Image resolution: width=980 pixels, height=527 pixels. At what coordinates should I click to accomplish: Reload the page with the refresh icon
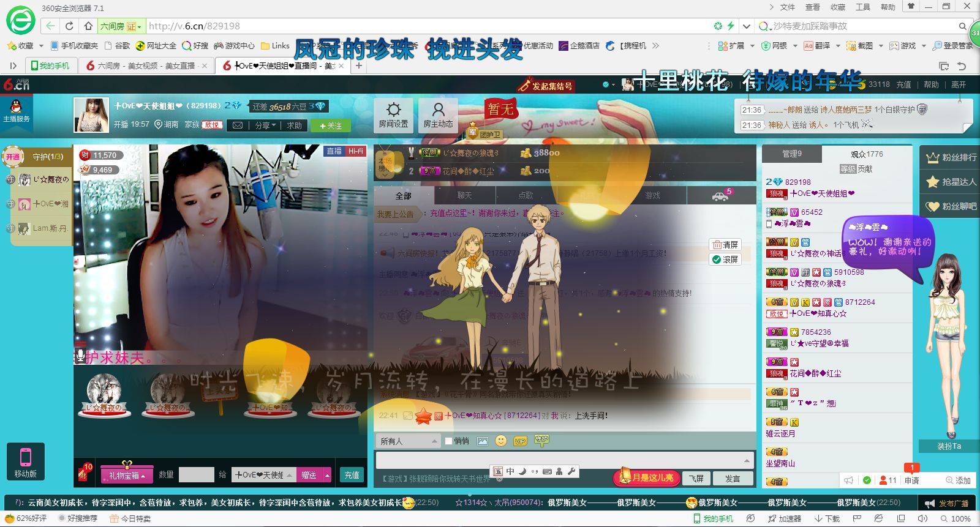click(69, 26)
